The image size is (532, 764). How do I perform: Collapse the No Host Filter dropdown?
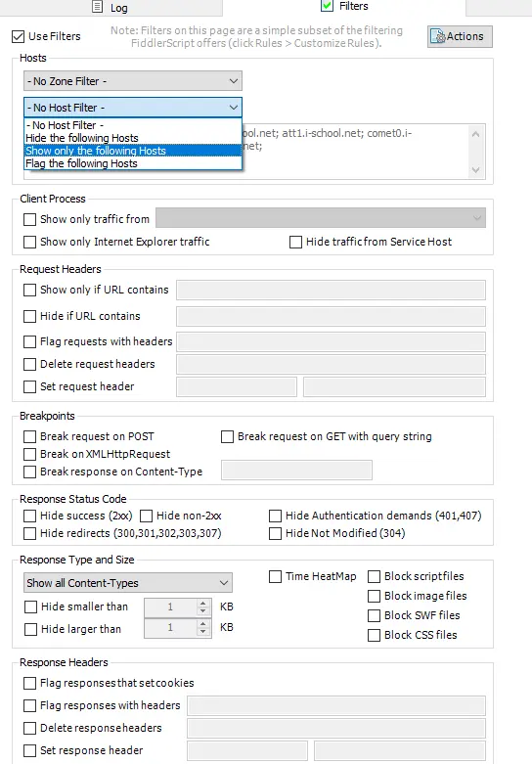point(133,108)
